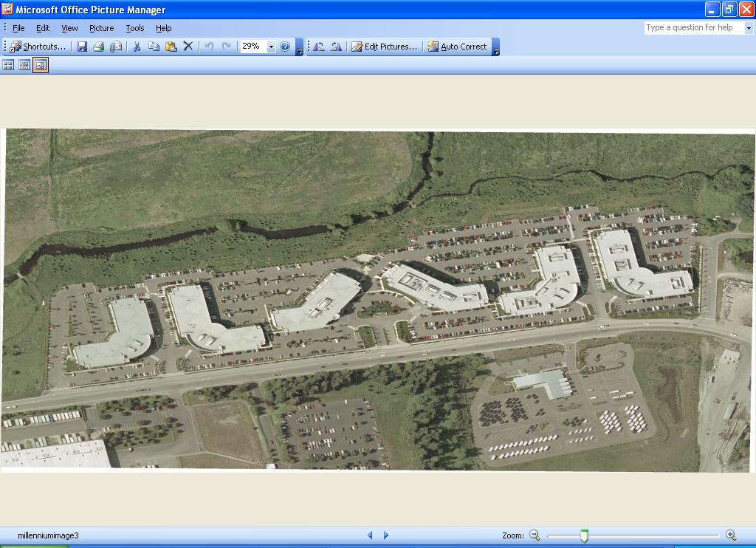The image size is (756, 548).
Task: Rotate picture left icon
Action: pos(319,47)
